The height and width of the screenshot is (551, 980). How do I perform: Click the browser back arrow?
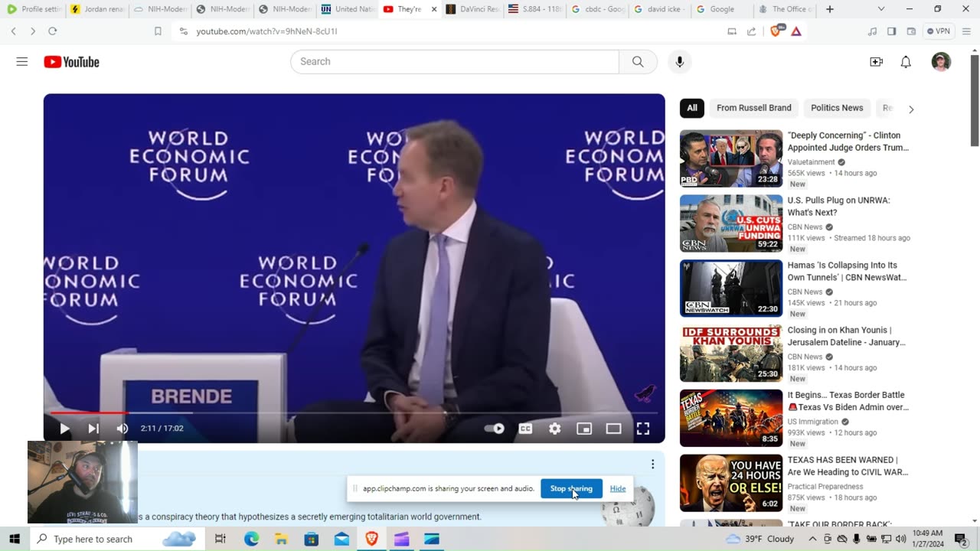coord(13,31)
